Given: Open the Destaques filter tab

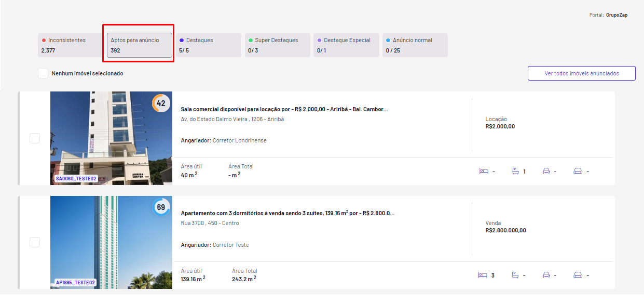Looking at the screenshot, I should (209, 45).
